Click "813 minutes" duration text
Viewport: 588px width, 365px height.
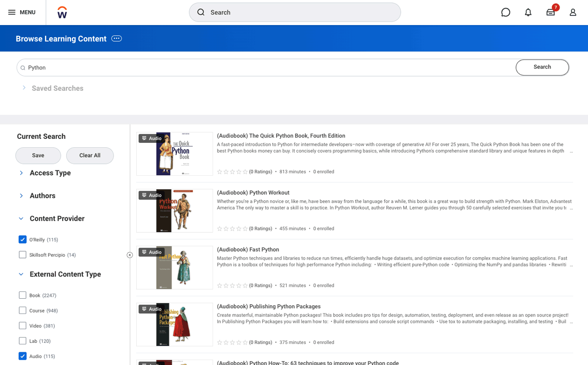pos(293,172)
